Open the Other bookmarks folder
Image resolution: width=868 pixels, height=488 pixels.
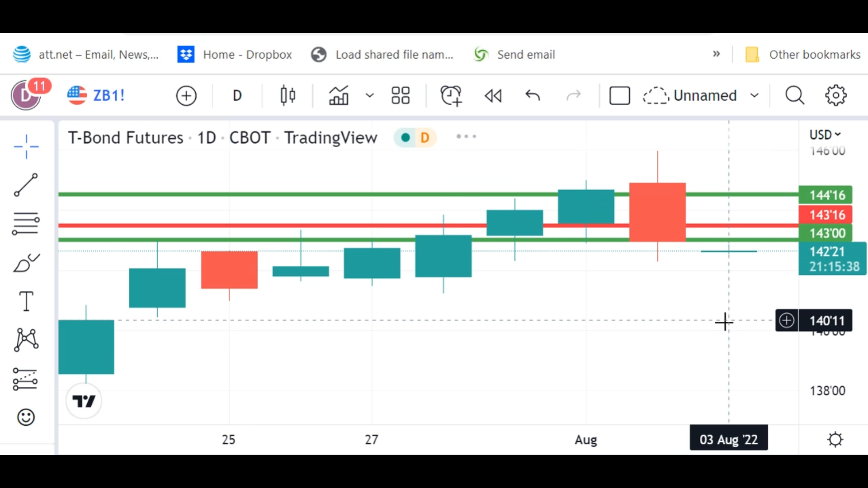[x=803, y=54]
